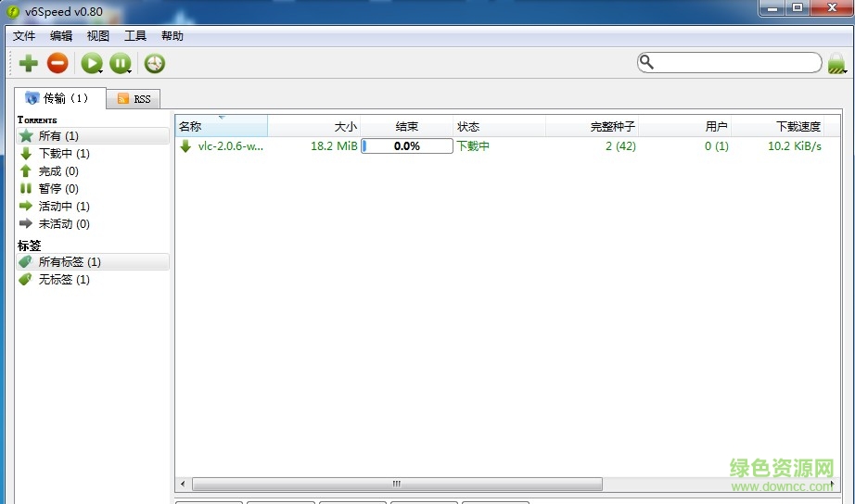Viewport: 855px width, 504px height.
Task: Add a new torrent with green plus icon
Action: (x=29, y=63)
